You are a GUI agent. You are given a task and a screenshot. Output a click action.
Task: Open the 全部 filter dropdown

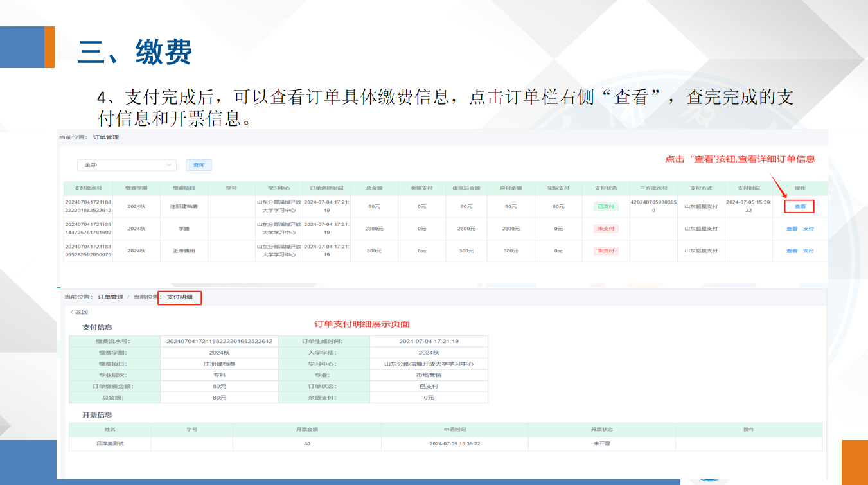tap(126, 165)
